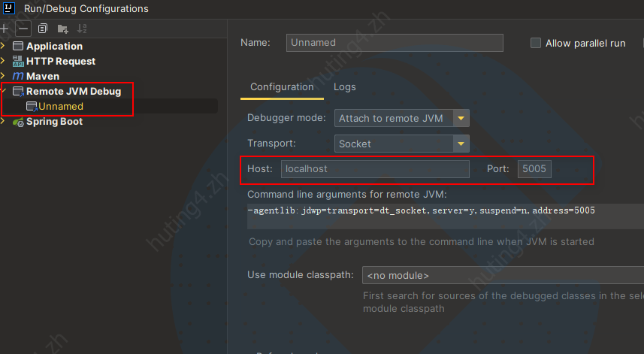Click the Name input field
The height and width of the screenshot is (354, 644).
(x=395, y=43)
